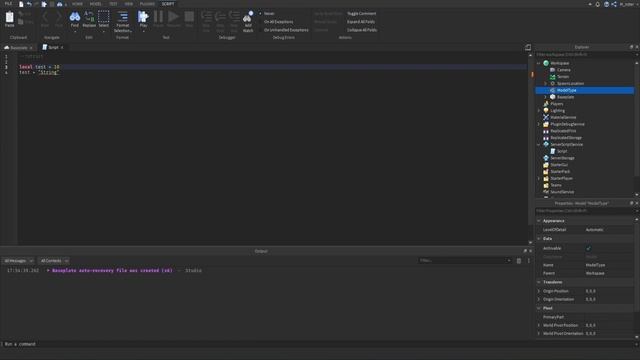Expand the Lighting node

[539, 111]
